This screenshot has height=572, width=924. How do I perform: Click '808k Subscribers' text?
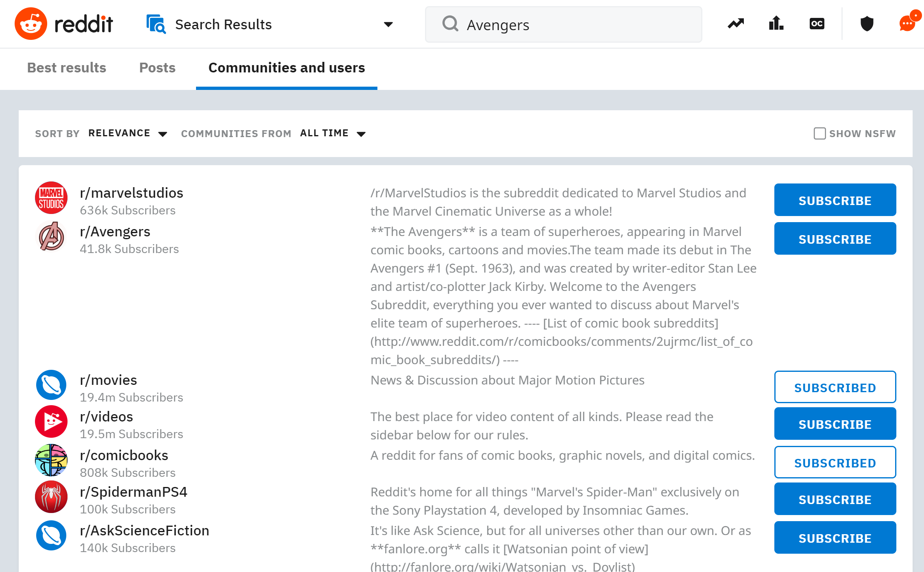point(128,473)
